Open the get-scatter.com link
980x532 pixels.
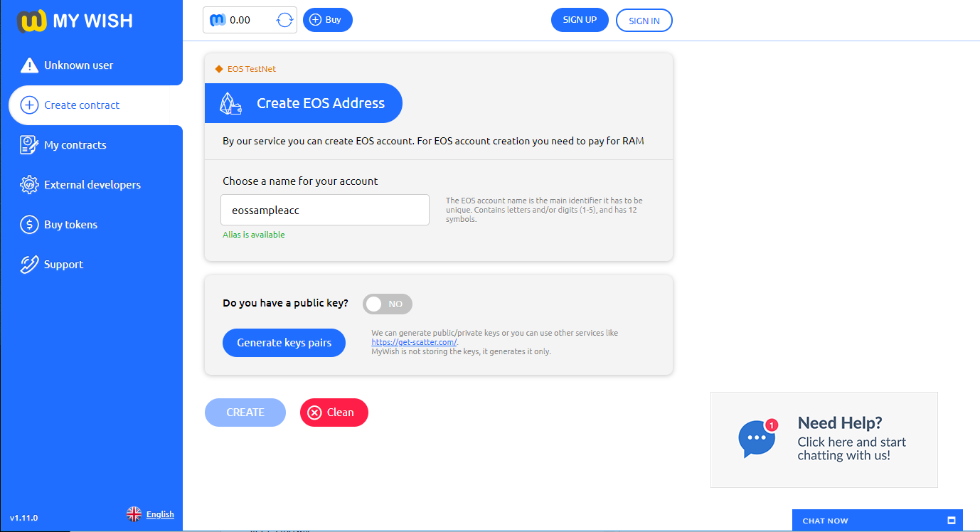point(414,342)
